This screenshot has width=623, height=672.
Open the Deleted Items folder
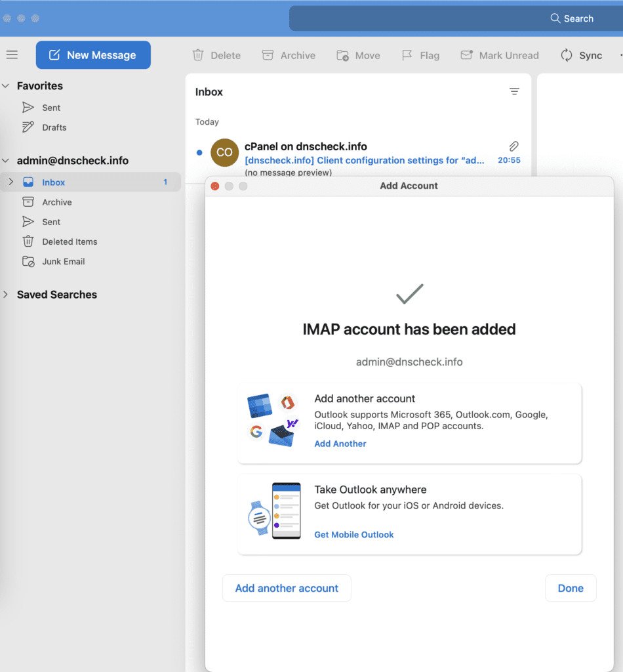click(70, 241)
